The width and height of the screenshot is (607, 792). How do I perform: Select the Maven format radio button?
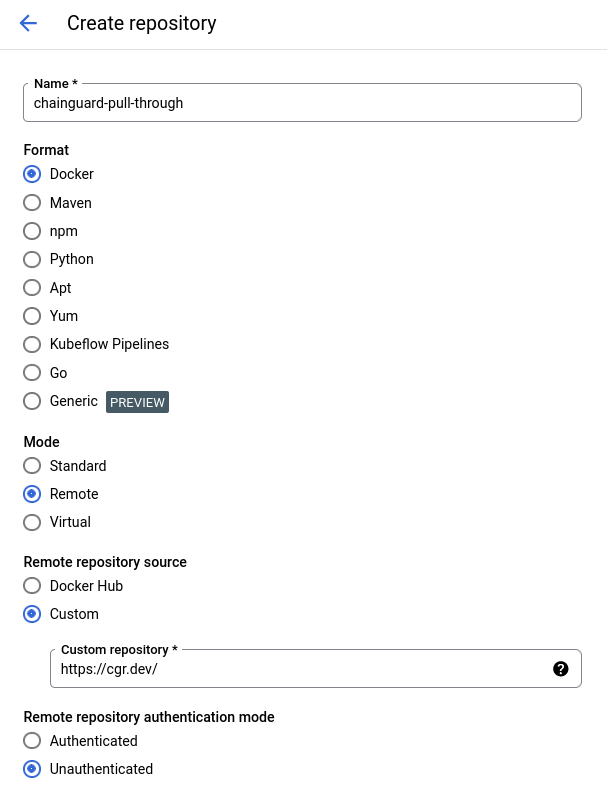pyautogui.click(x=32, y=203)
